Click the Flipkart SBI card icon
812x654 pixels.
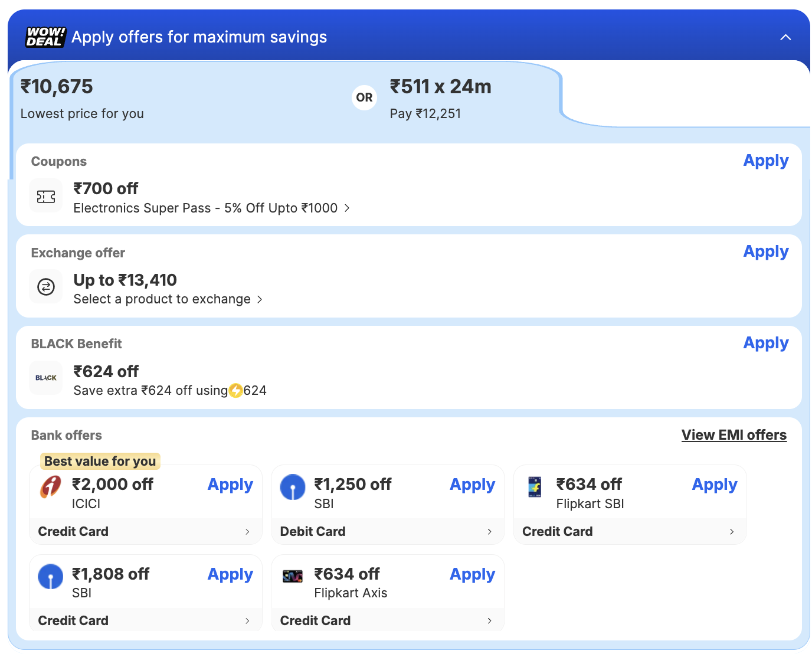(535, 488)
